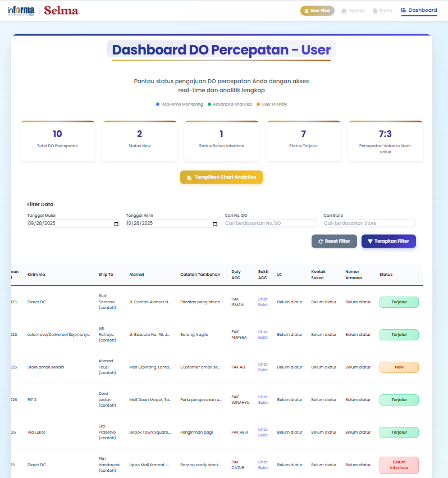448x478 pixels.
Task: Open Lihat Bukti for PAK WINAHYU row
Action: (263, 400)
